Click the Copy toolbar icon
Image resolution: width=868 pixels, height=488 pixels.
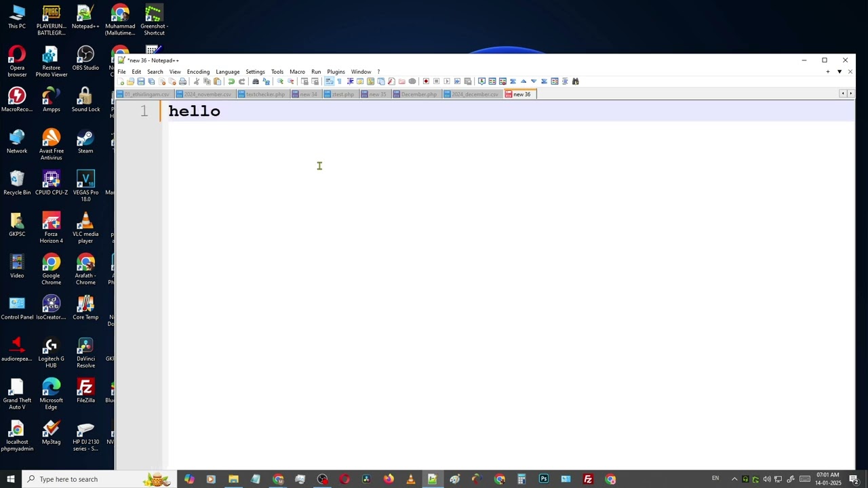click(x=207, y=81)
